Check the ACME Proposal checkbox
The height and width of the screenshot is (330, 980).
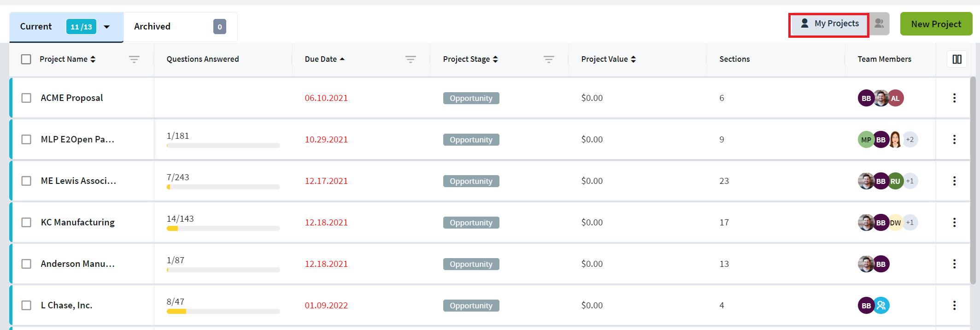coord(26,98)
